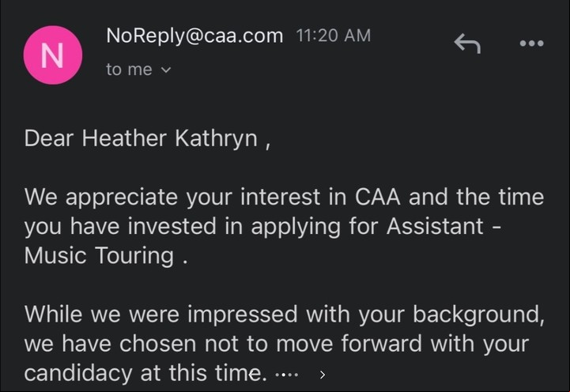Viewport: 570px width, 392px height.
Task: Tap "Music Touring" in the email body
Action: pos(99,255)
